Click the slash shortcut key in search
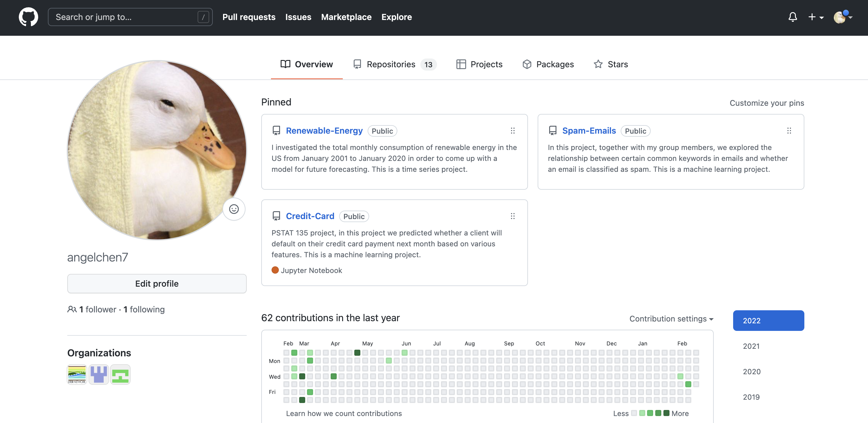Image resolution: width=868 pixels, height=423 pixels. pos(203,17)
